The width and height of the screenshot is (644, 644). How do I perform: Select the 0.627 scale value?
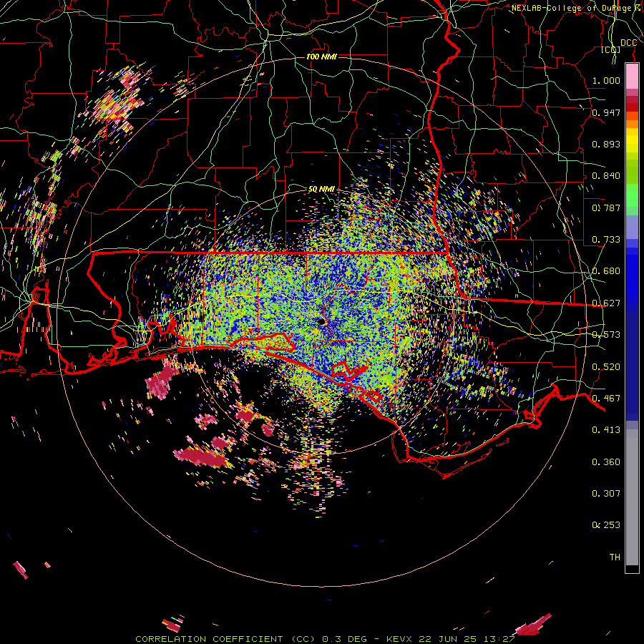click(x=606, y=303)
